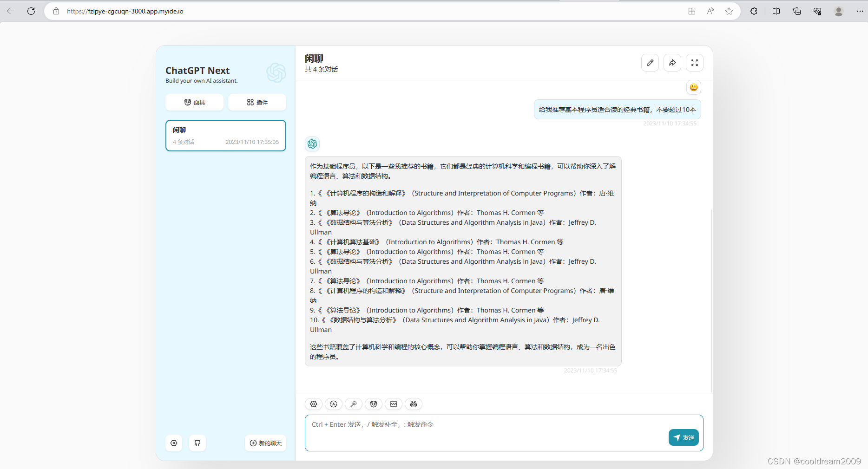
Task: Open the GitHub repository icon in the sidebar
Action: coord(197,443)
